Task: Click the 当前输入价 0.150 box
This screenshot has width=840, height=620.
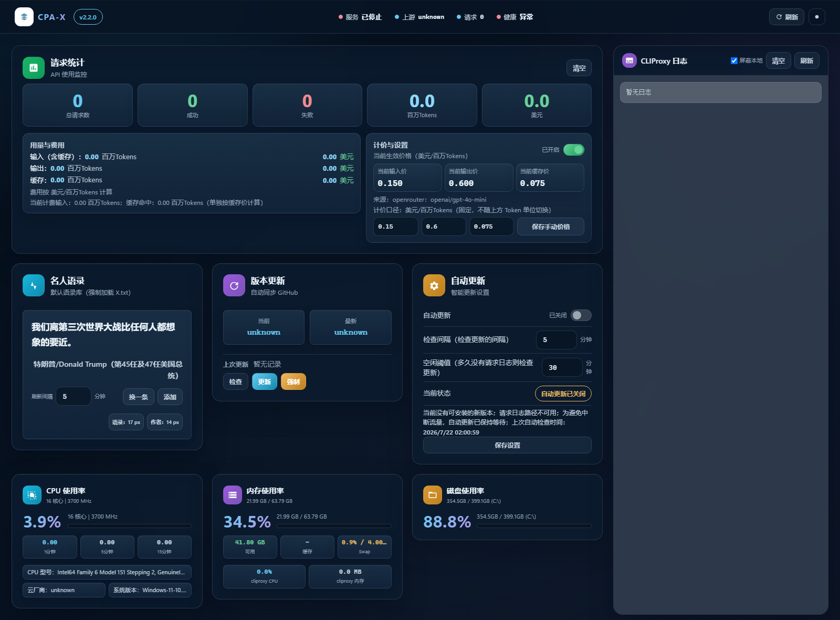Action: tap(407, 178)
